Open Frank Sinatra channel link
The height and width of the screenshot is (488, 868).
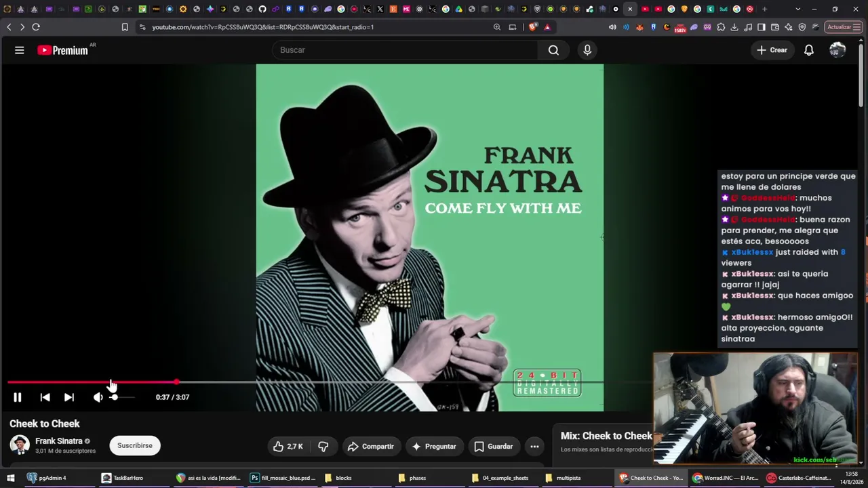coord(59,441)
